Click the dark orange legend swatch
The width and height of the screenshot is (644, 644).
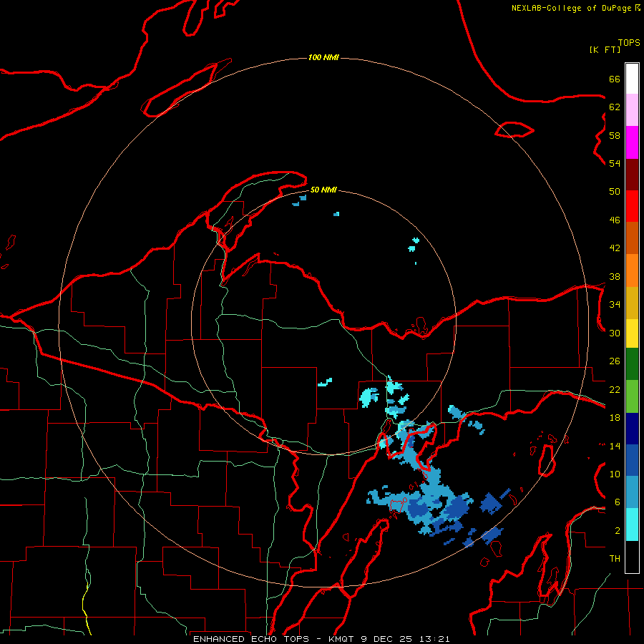[x=632, y=238]
